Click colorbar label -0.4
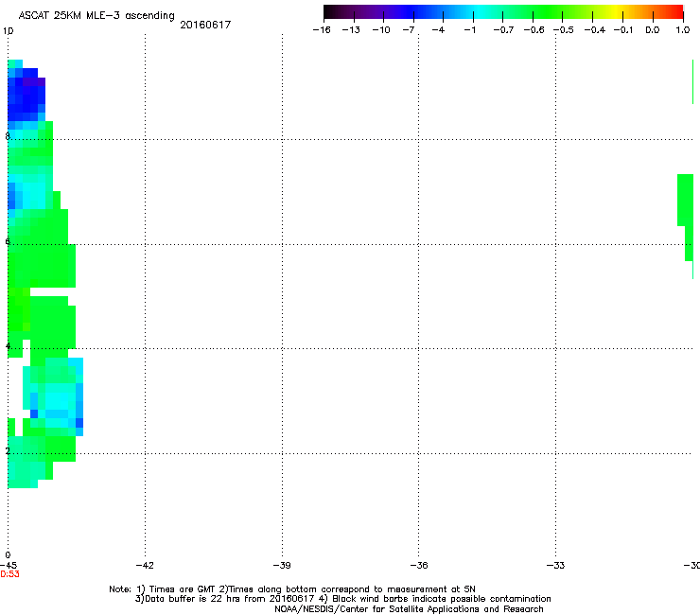700x615 pixels. (595, 30)
